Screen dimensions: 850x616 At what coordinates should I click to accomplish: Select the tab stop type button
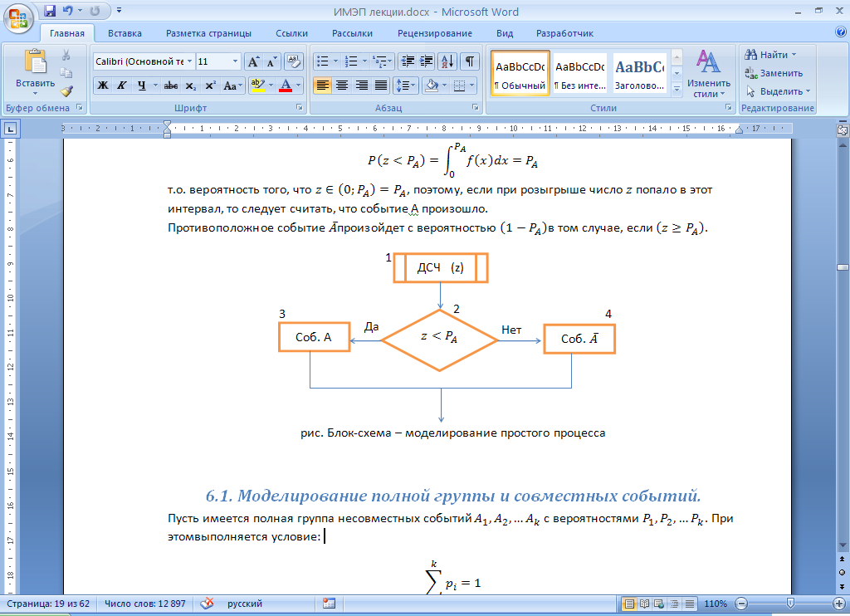click(x=10, y=129)
